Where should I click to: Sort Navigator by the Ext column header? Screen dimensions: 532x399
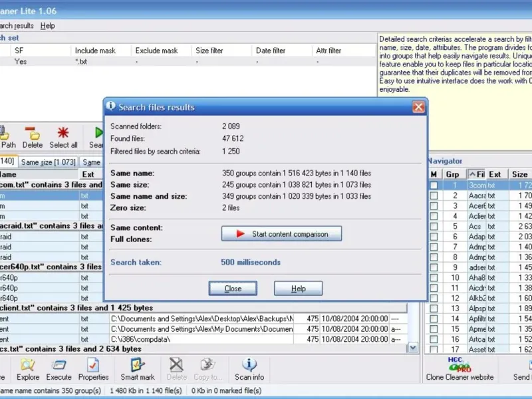(x=497, y=174)
